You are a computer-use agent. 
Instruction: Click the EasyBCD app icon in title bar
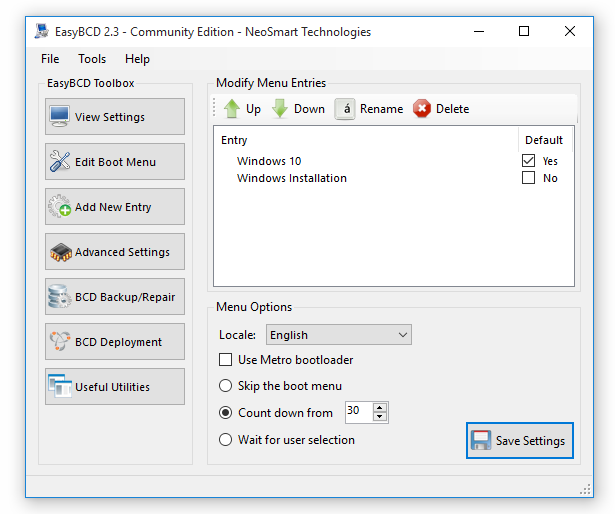[42, 31]
